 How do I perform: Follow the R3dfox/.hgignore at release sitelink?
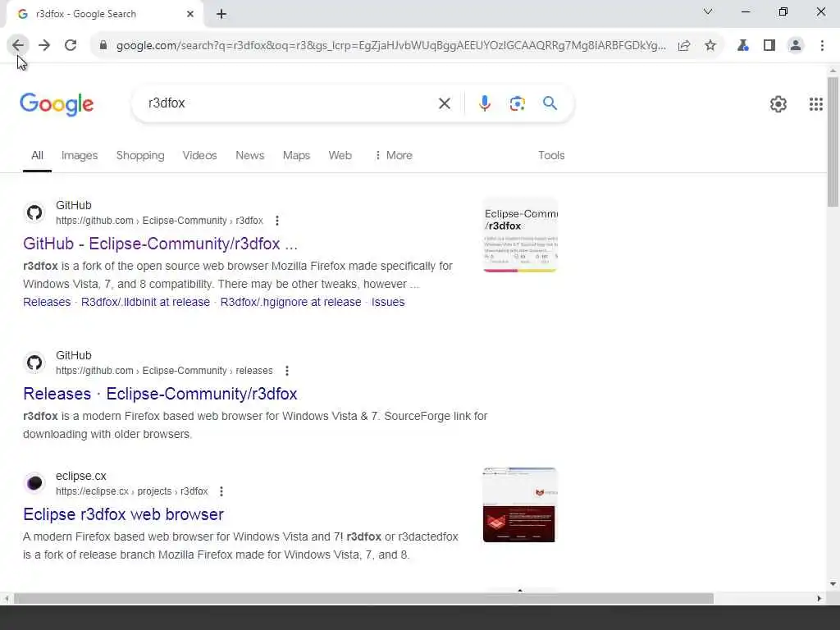pyautogui.click(x=291, y=302)
